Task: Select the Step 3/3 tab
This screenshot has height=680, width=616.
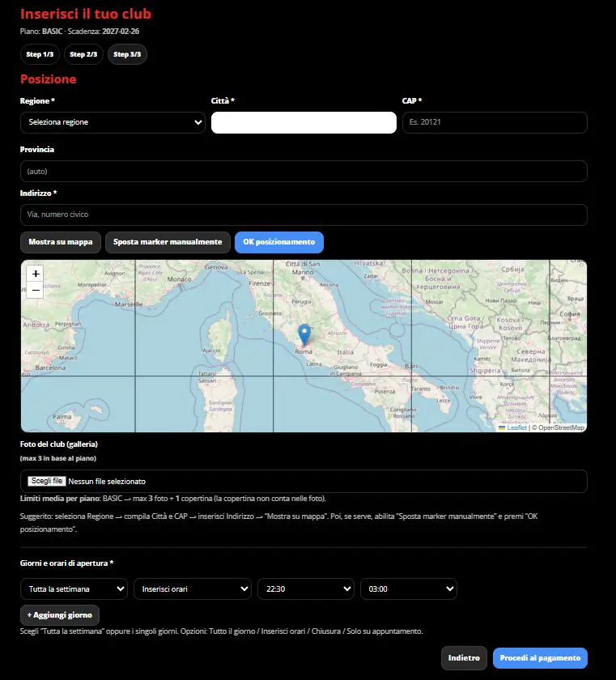Action: coord(127,54)
